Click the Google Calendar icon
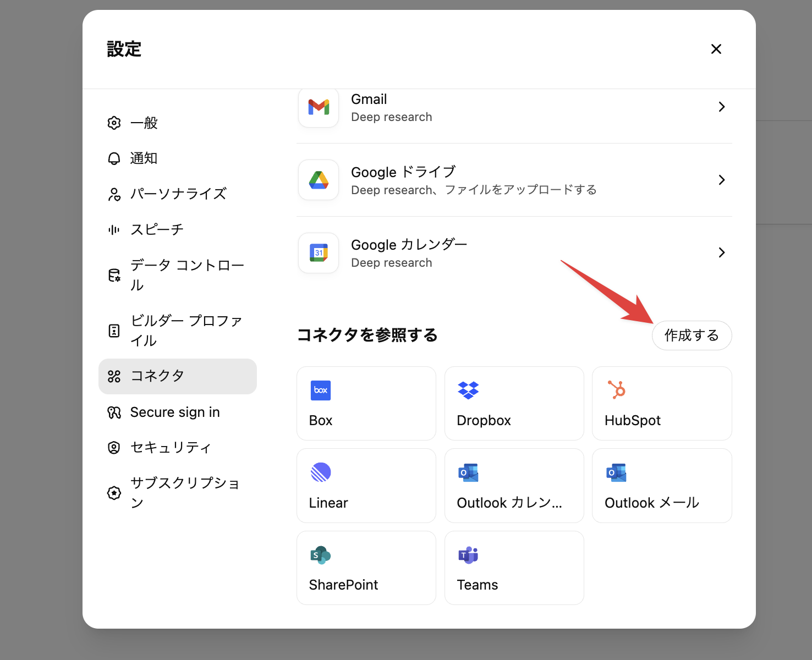Screen dimensions: 812x660 coord(319,252)
